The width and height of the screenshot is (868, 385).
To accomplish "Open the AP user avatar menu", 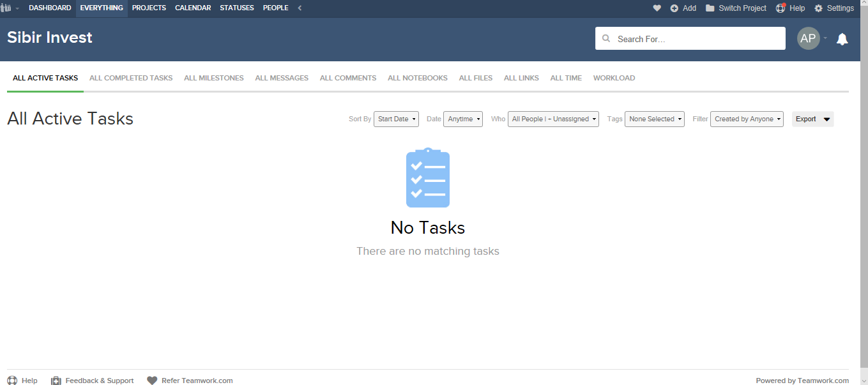I will click(x=808, y=38).
